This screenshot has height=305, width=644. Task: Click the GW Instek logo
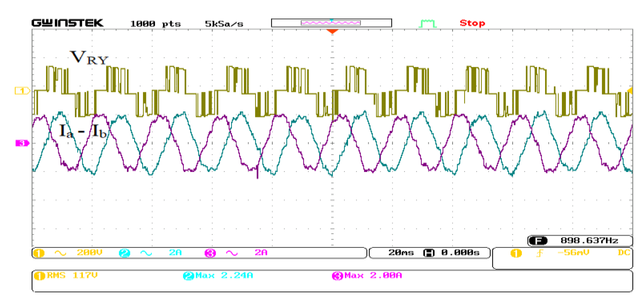(67, 23)
